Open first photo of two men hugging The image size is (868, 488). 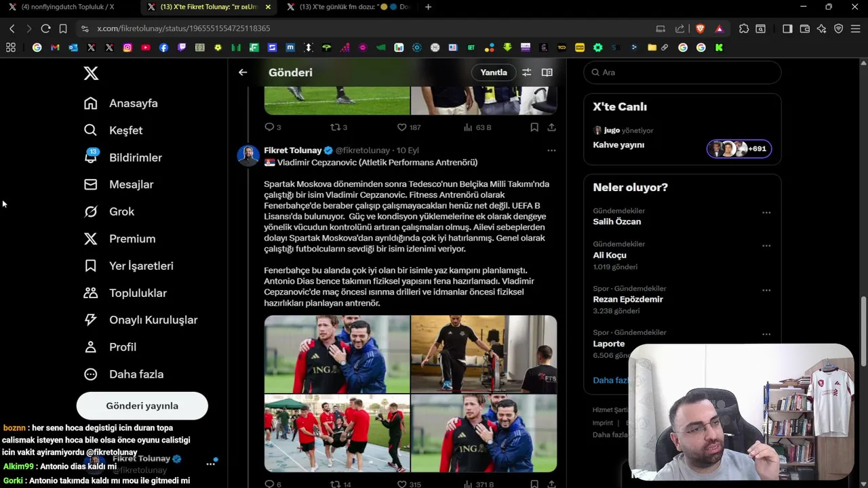click(337, 354)
